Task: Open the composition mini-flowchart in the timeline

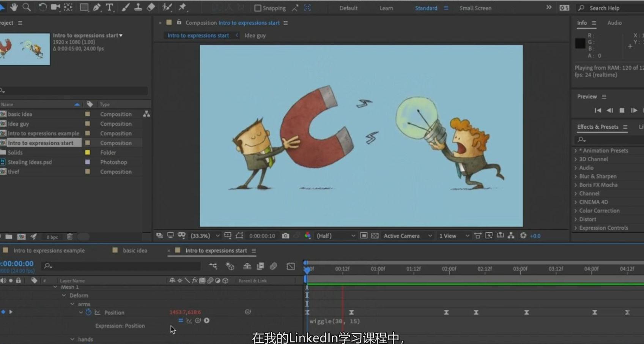Action: point(213,266)
